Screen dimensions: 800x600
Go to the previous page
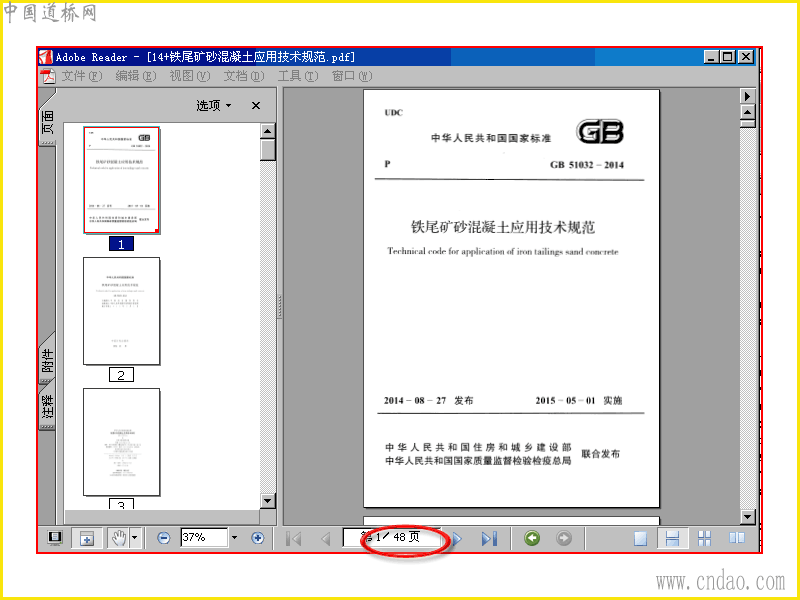(326, 538)
